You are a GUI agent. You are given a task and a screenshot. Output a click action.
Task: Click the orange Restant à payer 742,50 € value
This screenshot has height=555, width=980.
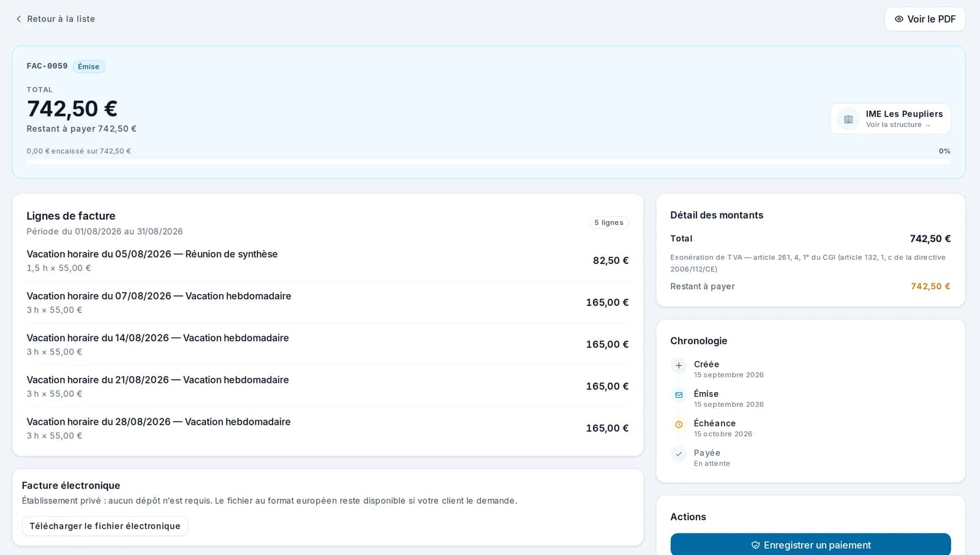click(930, 287)
